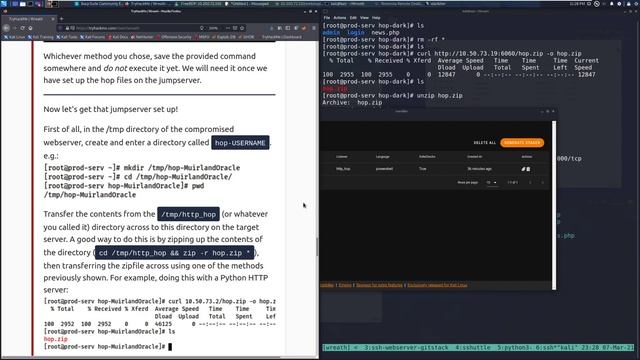Click the Actions column header
The height and width of the screenshot is (360, 640).
[x=527, y=157]
